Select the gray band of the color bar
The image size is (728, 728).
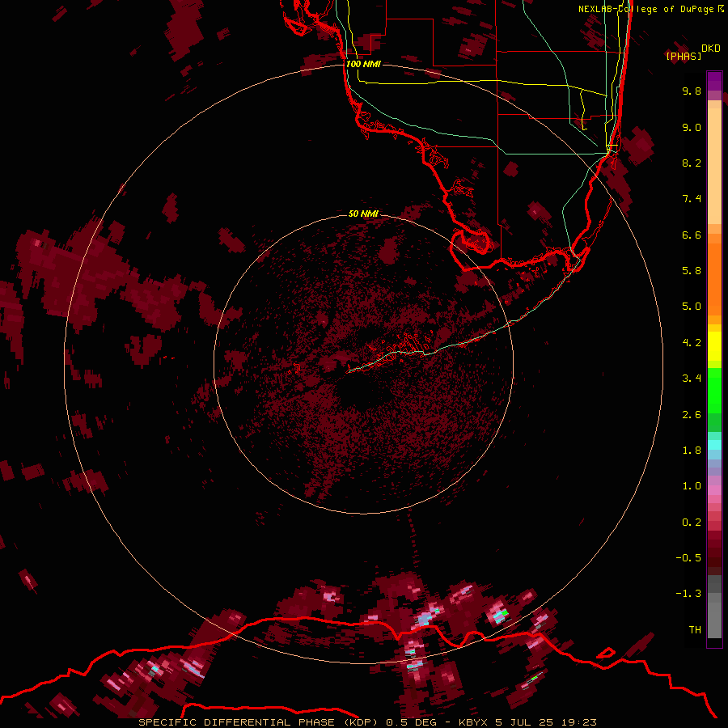(x=714, y=607)
